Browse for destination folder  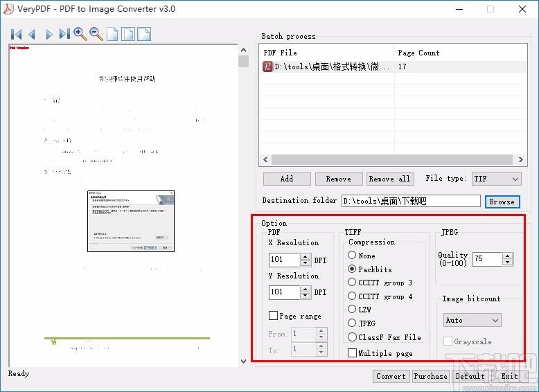(502, 202)
